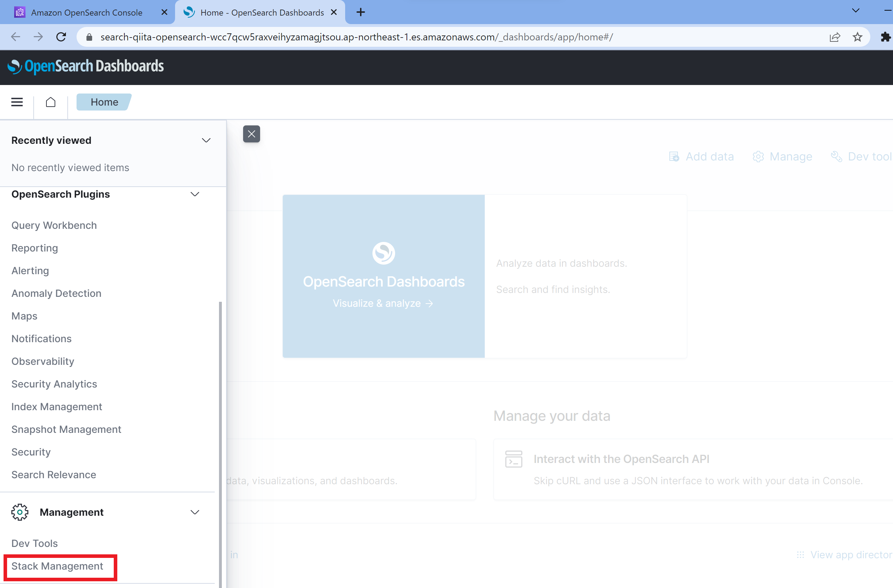Click the browser address bar URL
This screenshot has width=893, height=588.
tap(356, 37)
